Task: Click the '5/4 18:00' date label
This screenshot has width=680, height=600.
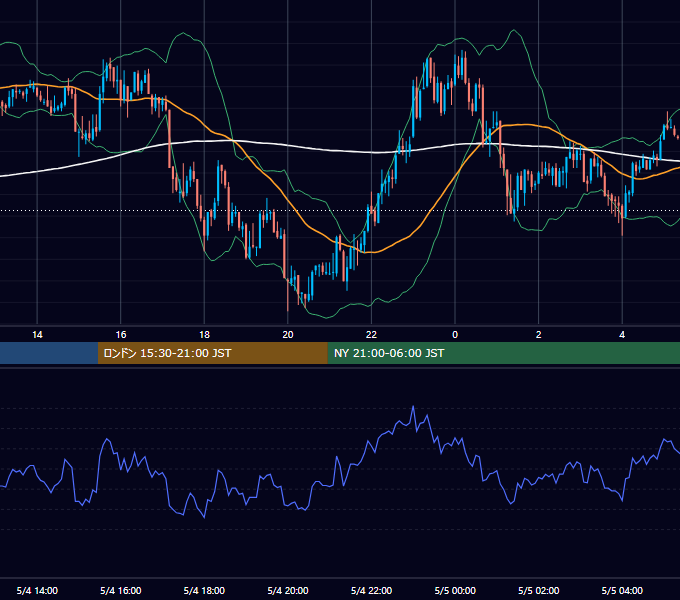Action: click(204, 590)
